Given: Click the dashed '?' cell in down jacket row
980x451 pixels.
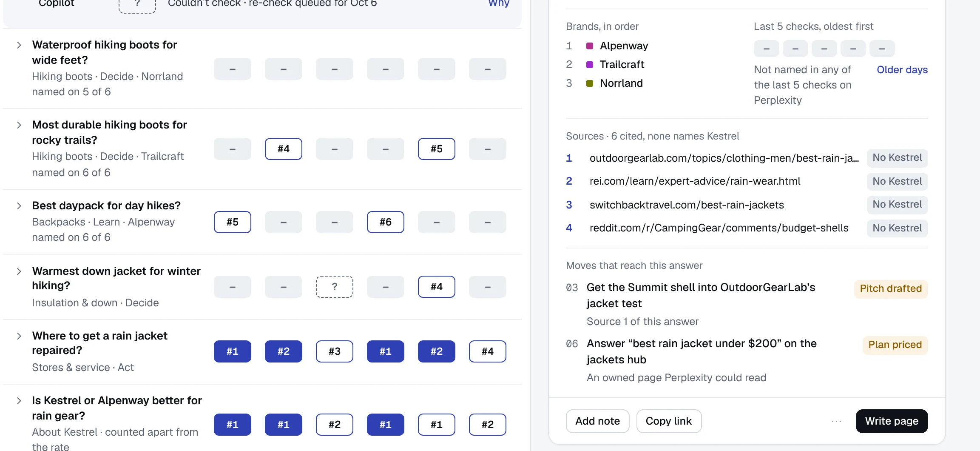Looking at the screenshot, I should 335,287.
